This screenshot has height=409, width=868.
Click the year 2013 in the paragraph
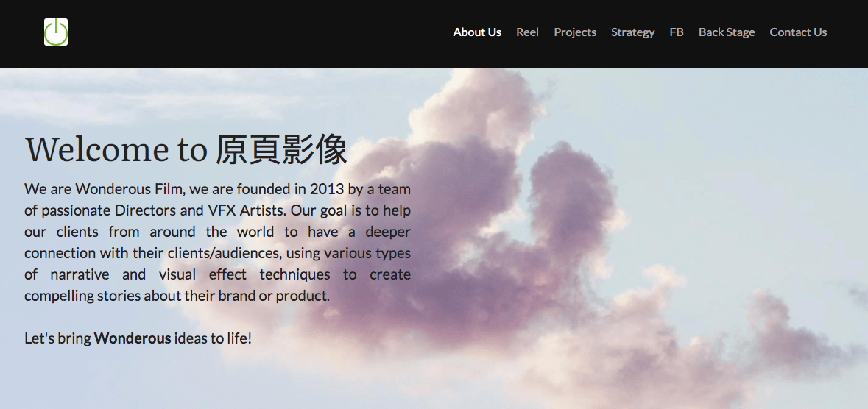[326, 189]
